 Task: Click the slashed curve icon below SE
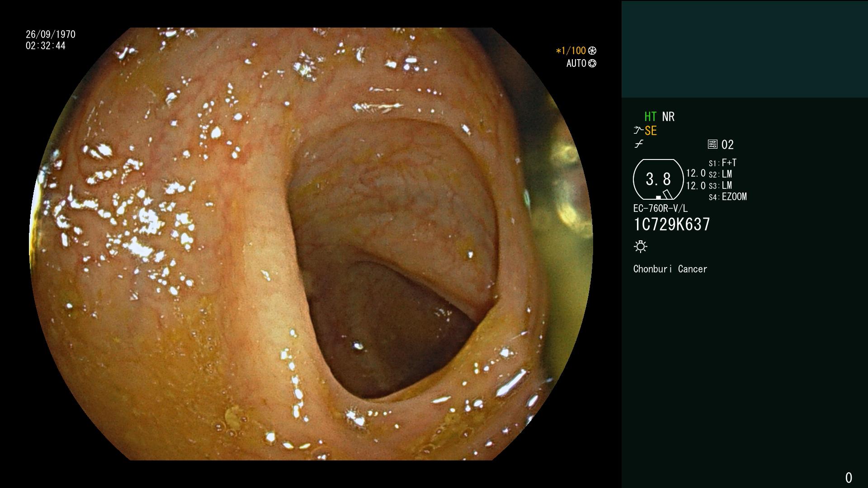[x=639, y=144]
